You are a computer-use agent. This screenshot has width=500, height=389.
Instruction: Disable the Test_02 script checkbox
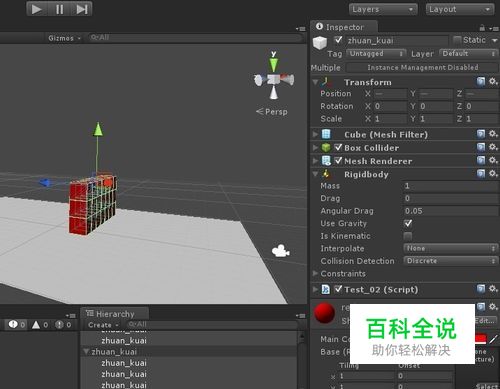tap(338, 289)
